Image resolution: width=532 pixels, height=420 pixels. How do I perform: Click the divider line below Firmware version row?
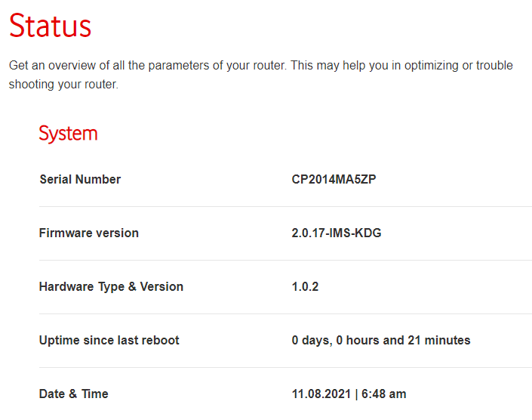tap(285, 260)
